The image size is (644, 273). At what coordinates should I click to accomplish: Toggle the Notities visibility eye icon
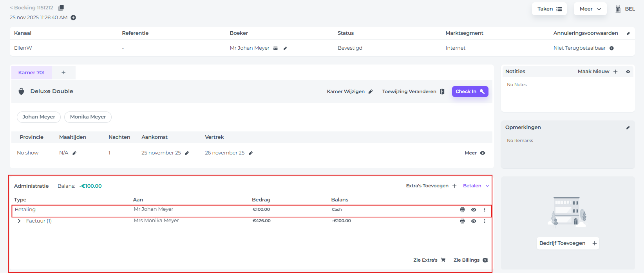point(628,72)
